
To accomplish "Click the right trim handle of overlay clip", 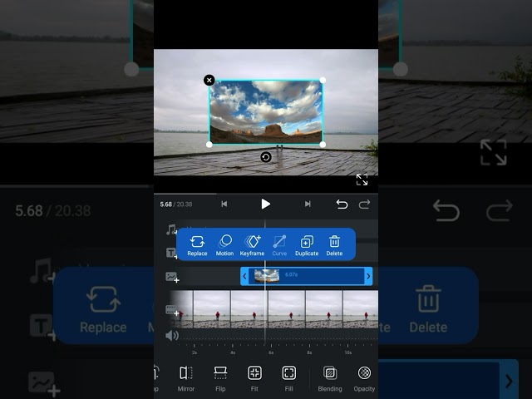I will 368,276.
